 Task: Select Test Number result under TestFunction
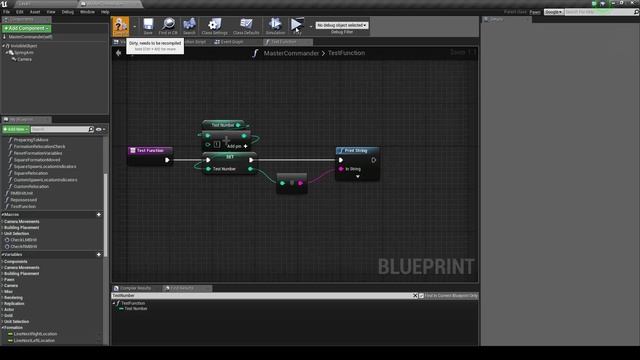tap(136, 309)
